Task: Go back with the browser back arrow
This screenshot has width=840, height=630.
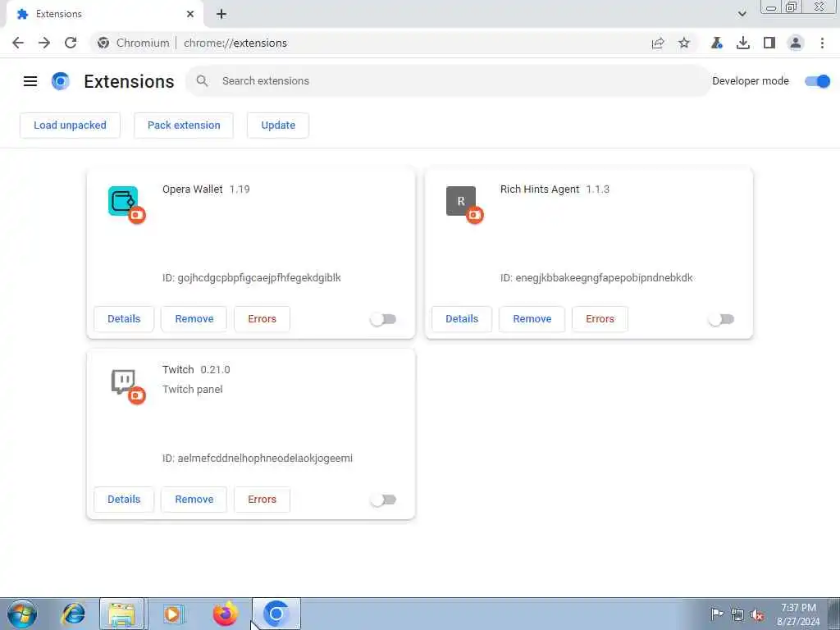Action: pyautogui.click(x=18, y=43)
